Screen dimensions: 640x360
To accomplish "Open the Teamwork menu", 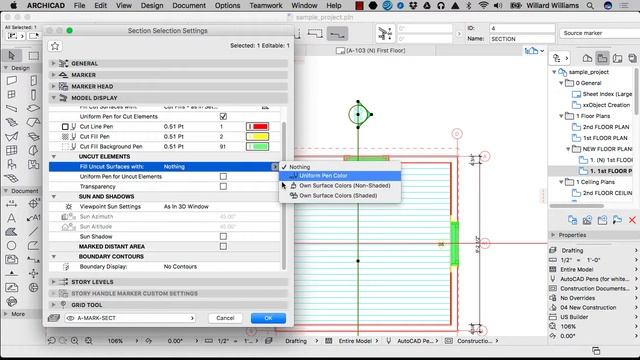I will click(x=266, y=6).
